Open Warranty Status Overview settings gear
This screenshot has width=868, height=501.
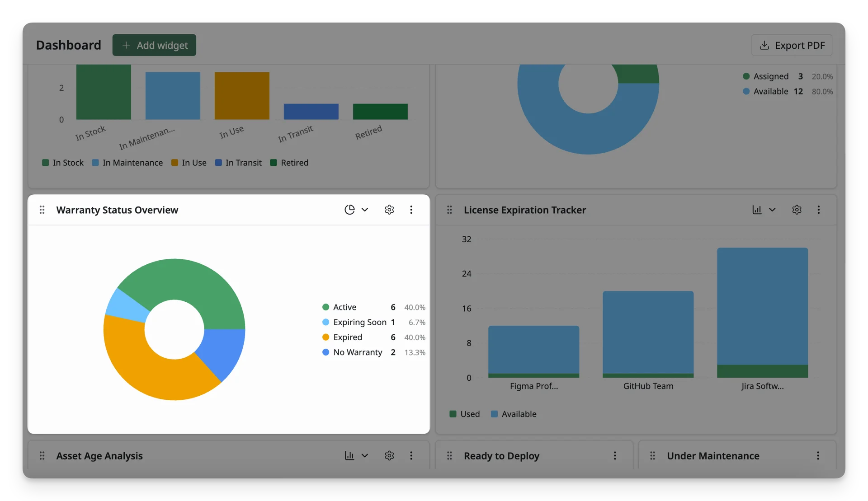coord(389,210)
